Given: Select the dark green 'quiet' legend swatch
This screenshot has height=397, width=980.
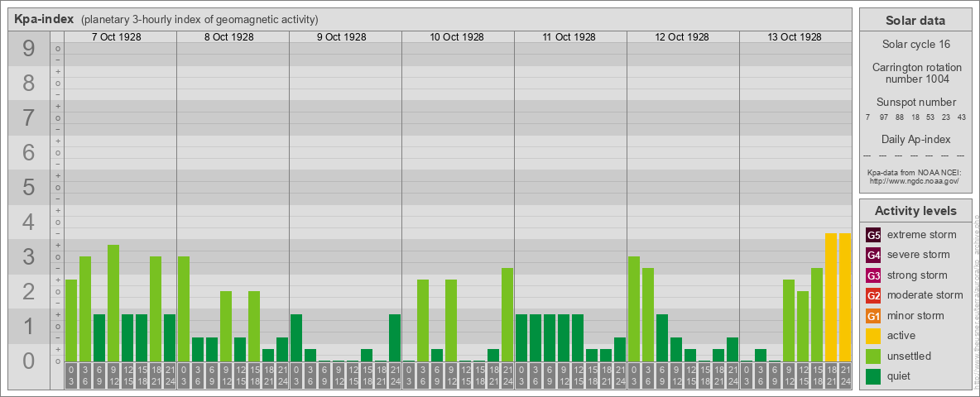Looking at the screenshot, I should pos(873,376).
